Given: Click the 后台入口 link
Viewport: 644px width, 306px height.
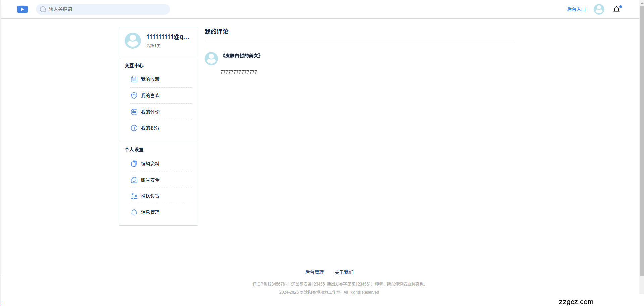Looking at the screenshot, I should (576, 9).
